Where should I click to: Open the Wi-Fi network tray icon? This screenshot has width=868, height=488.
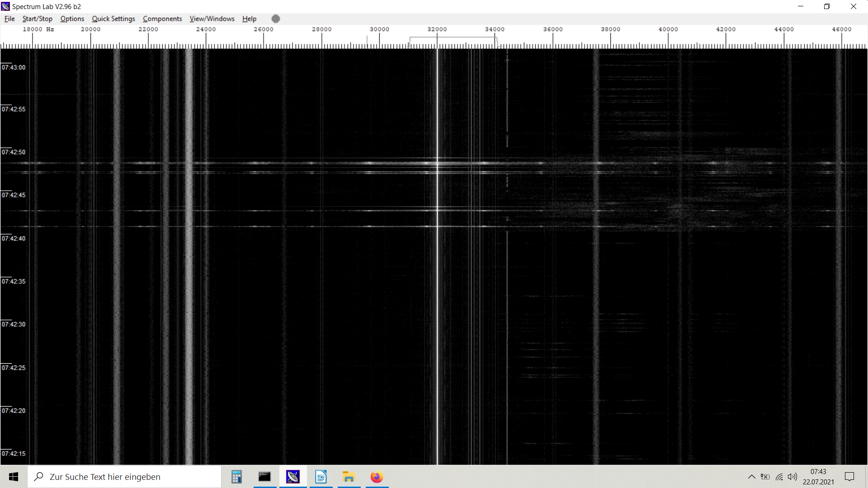click(x=779, y=477)
